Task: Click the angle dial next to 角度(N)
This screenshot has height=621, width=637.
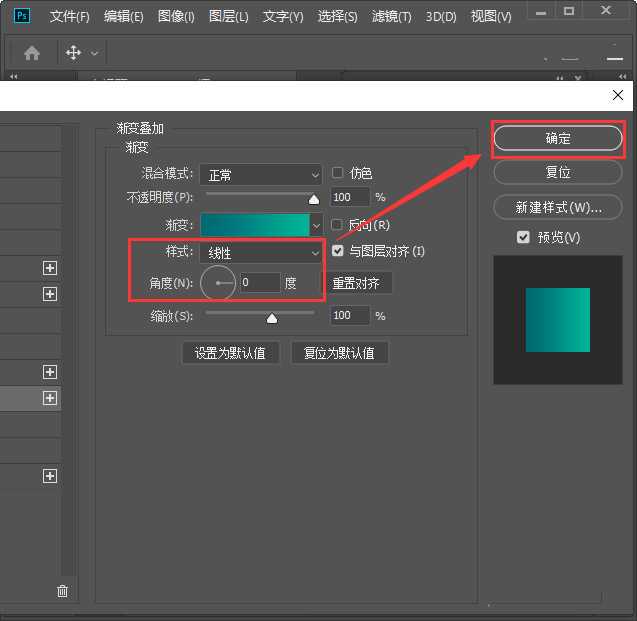Action: tap(218, 284)
